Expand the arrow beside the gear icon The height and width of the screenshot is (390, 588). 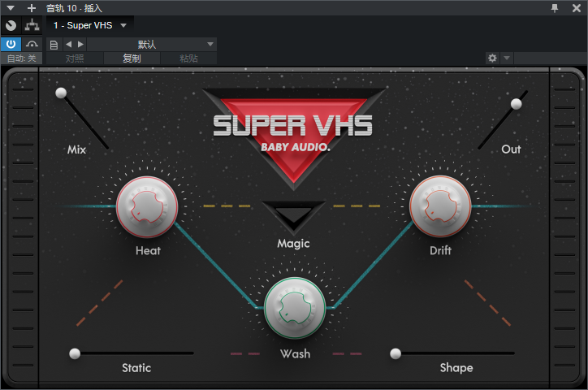(507, 58)
